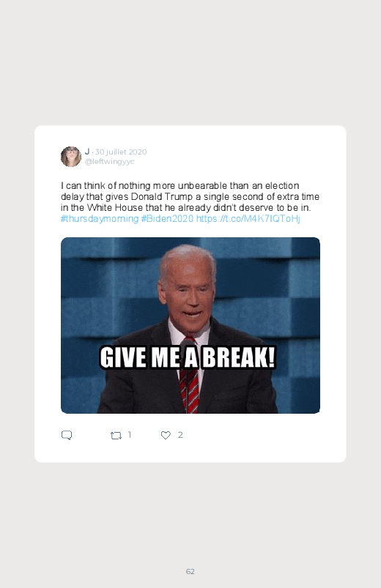Follow the https://t.co/M4K7IQToHj link
This screenshot has width=381, height=588.
(248, 219)
